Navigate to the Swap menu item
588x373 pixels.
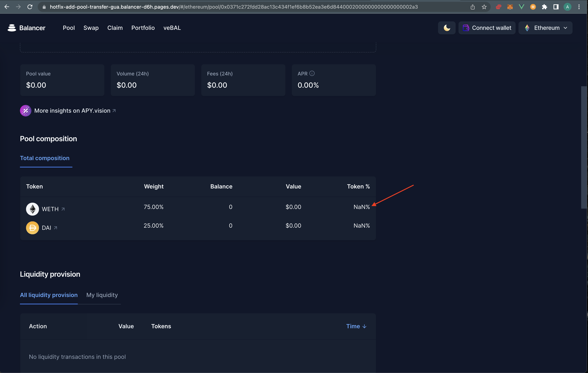[91, 28]
